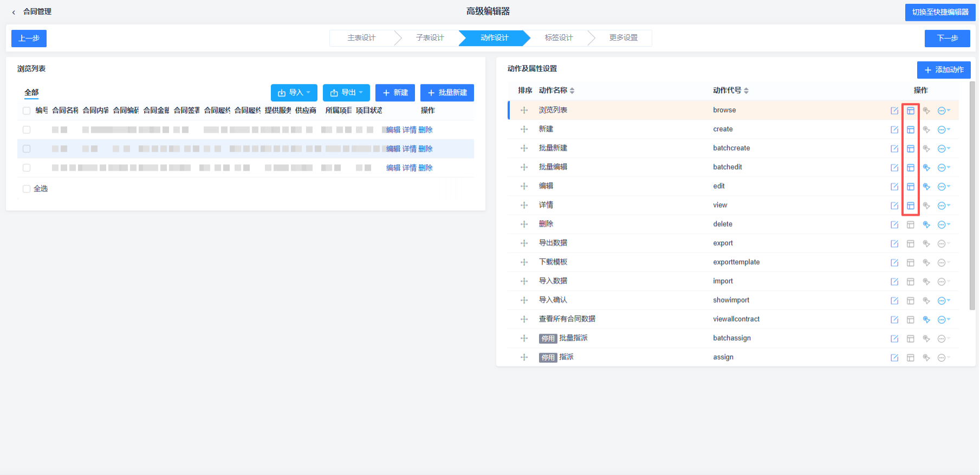Click the layout icon in the view row
Viewport: 980px width, 475px height.
pos(911,206)
